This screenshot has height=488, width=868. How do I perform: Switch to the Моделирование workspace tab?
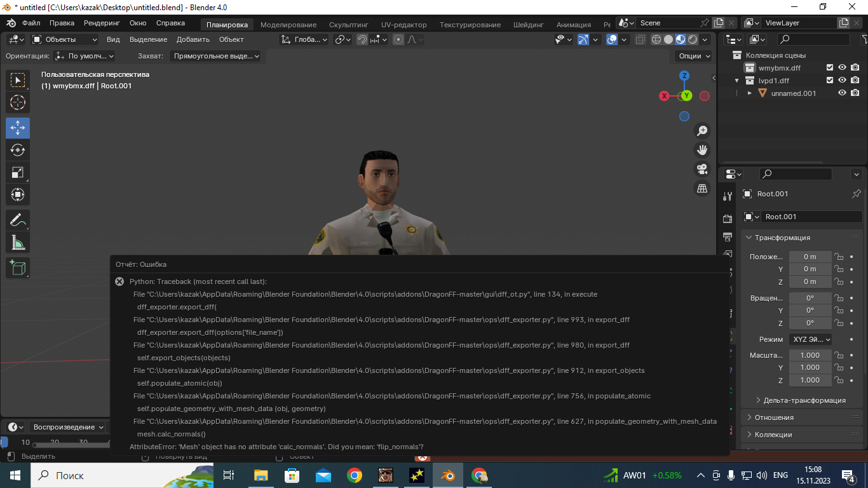click(x=288, y=25)
